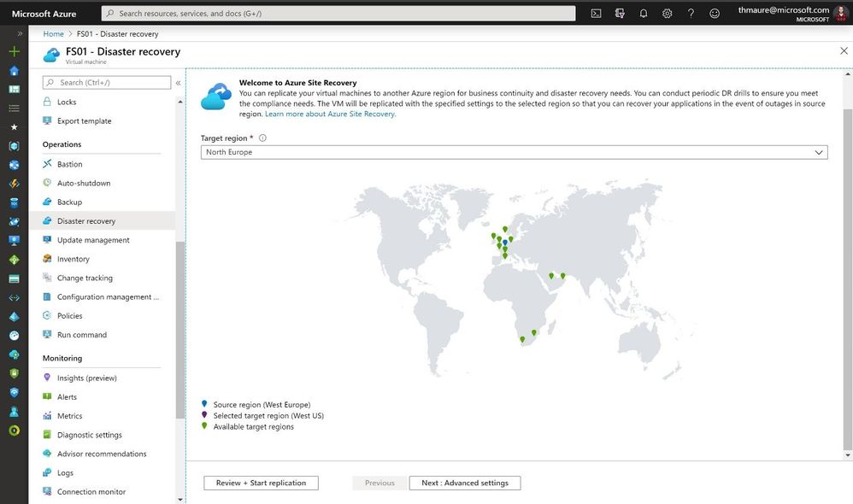The height and width of the screenshot is (504, 853).
Task: Open the notifications bell
Action: [644, 14]
